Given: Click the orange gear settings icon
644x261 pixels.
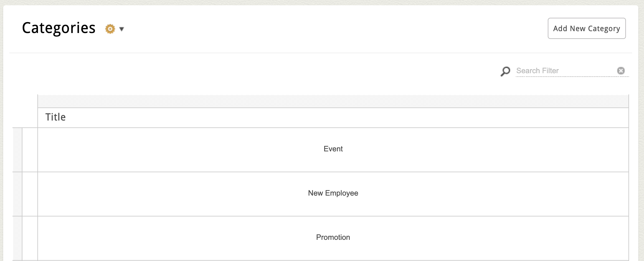Looking at the screenshot, I should (x=110, y=29).
